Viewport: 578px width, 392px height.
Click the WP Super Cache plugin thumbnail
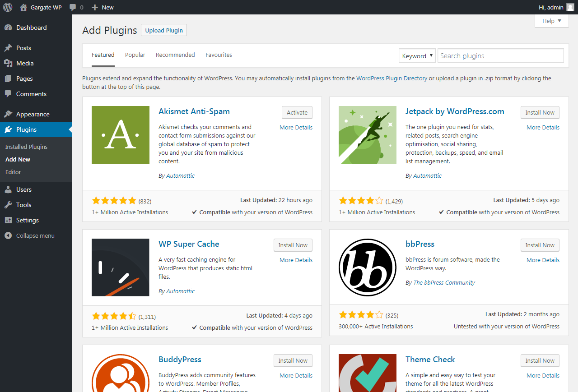tap(121, 267)
